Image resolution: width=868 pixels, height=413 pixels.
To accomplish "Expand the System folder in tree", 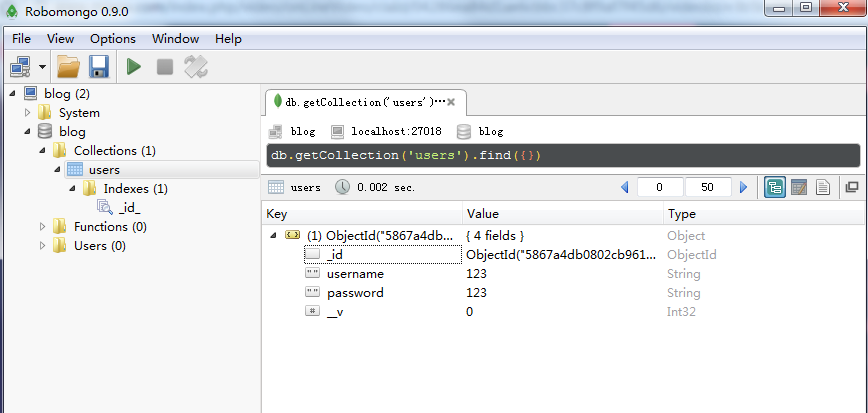I will click(x=28, y=113).
